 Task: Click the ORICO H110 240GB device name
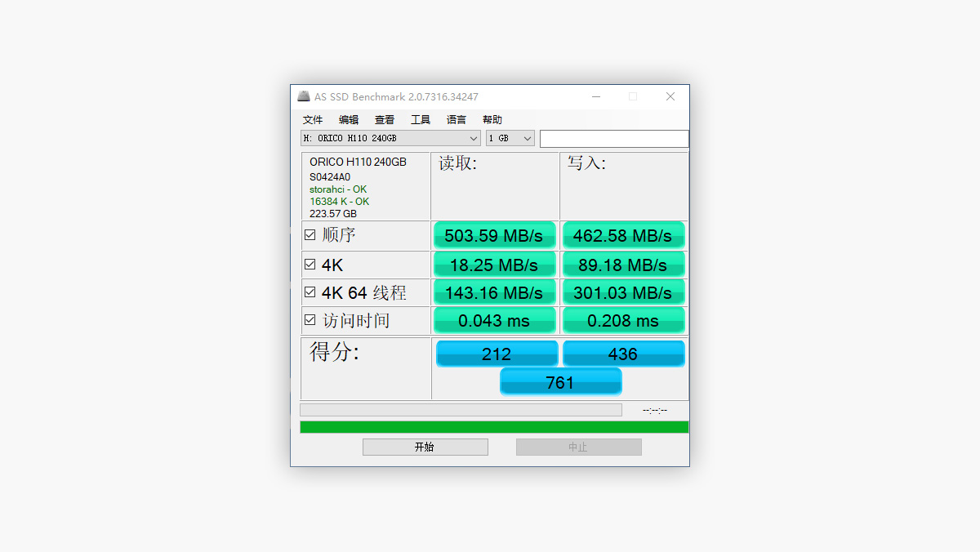click(358, 162)
